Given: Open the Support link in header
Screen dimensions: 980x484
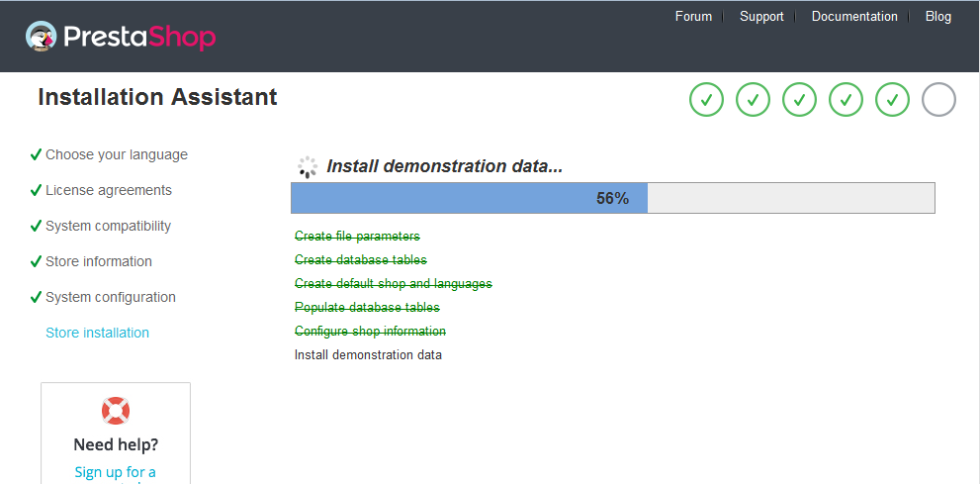Looking at the screenshot, I should (761, 17).
